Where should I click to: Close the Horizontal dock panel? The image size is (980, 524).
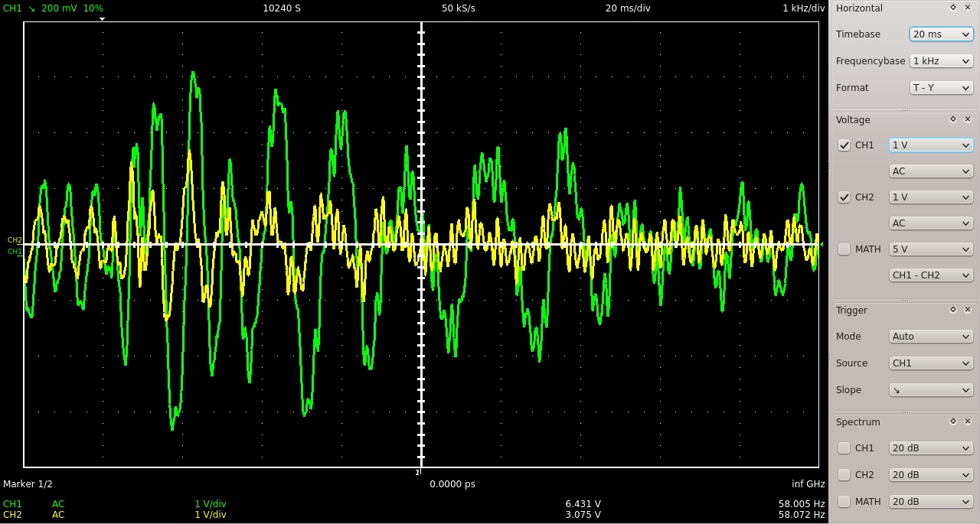[x=968, y=8]
